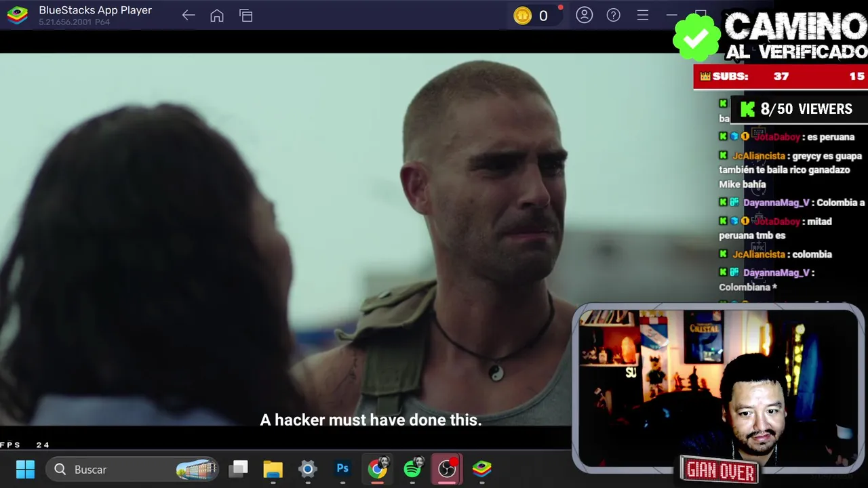Screen dimensions: 868x488
Task: Click the Buscar search box
Action: coord(133,469)
